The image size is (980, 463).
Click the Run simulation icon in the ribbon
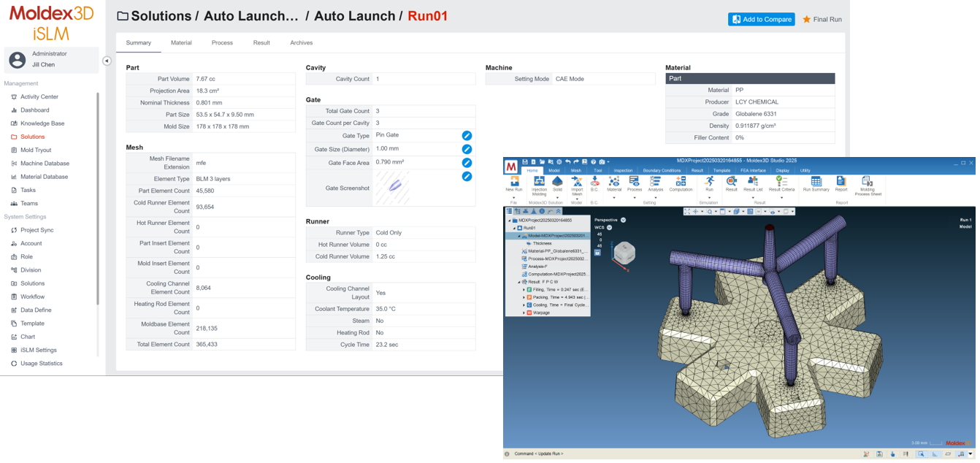(708, 181)
